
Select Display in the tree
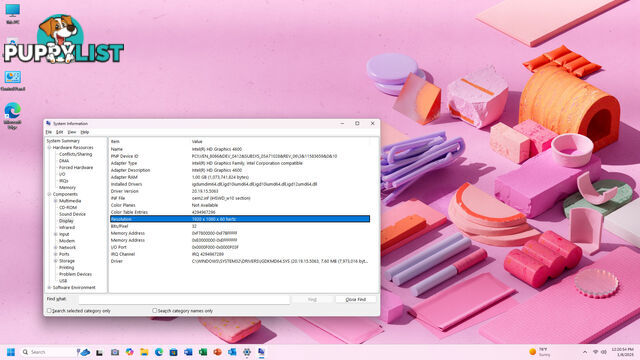66,221
